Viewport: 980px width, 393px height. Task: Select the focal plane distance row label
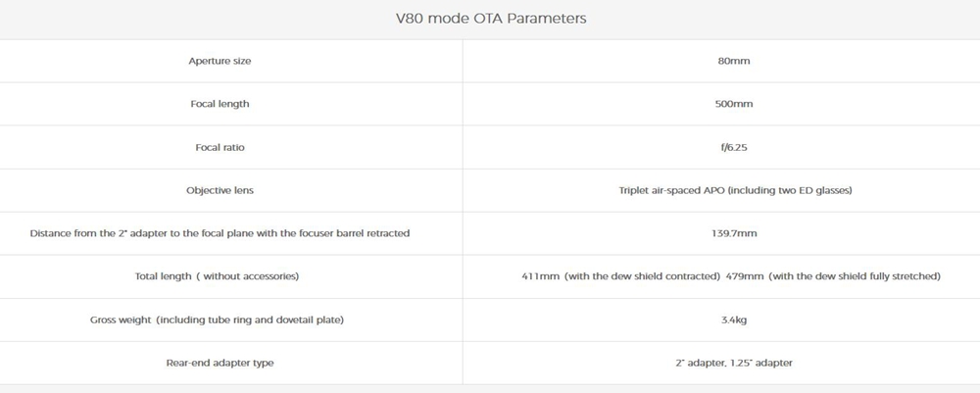coord(220,233)
